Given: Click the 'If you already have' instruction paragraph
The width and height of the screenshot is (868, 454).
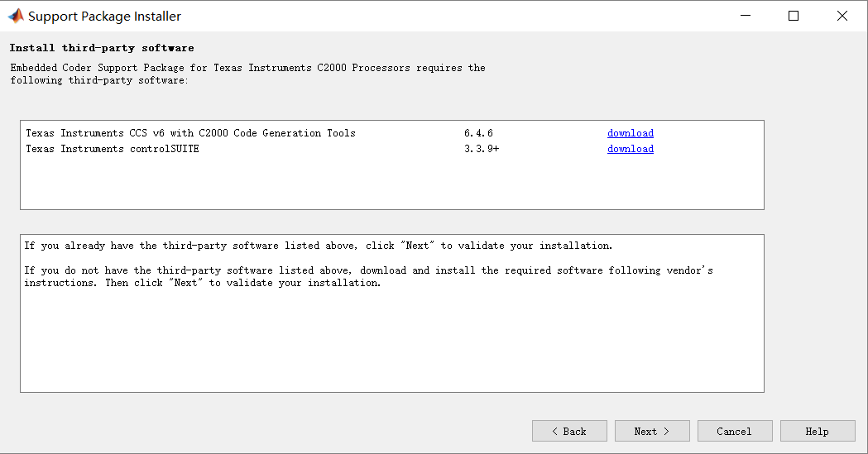Looking at the screenshot, I should point(318,246).
